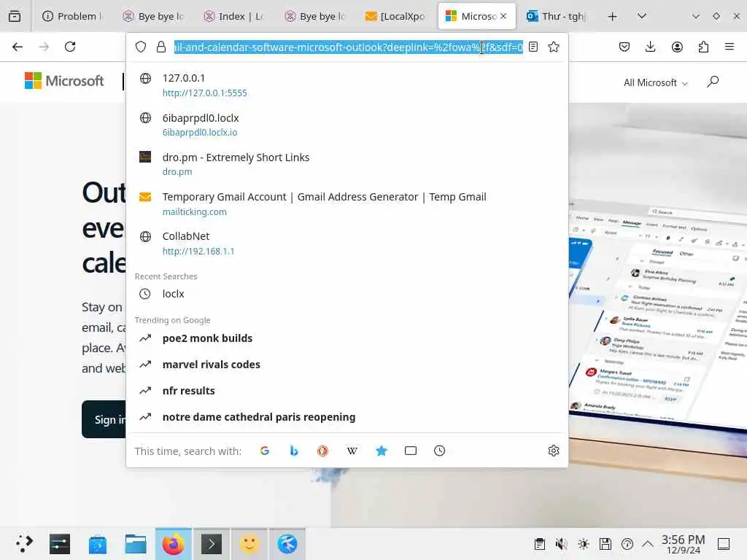Open the software store taskbar icon
Screen dimensions: 747x560
tap(97, 544)
